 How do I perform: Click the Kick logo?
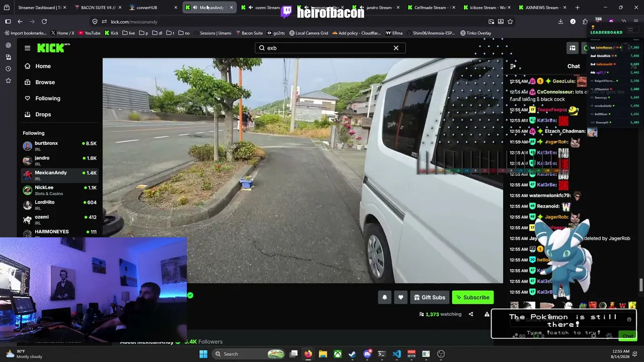(x=53, y=48)
